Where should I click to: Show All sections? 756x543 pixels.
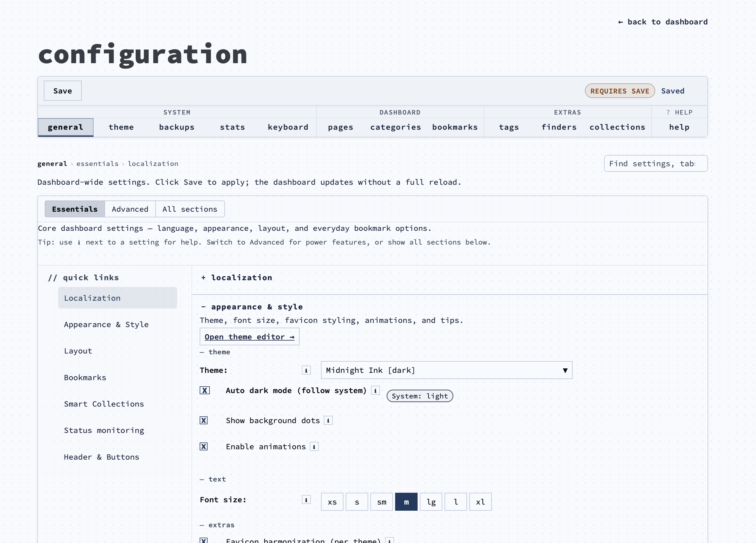(190, 209)
